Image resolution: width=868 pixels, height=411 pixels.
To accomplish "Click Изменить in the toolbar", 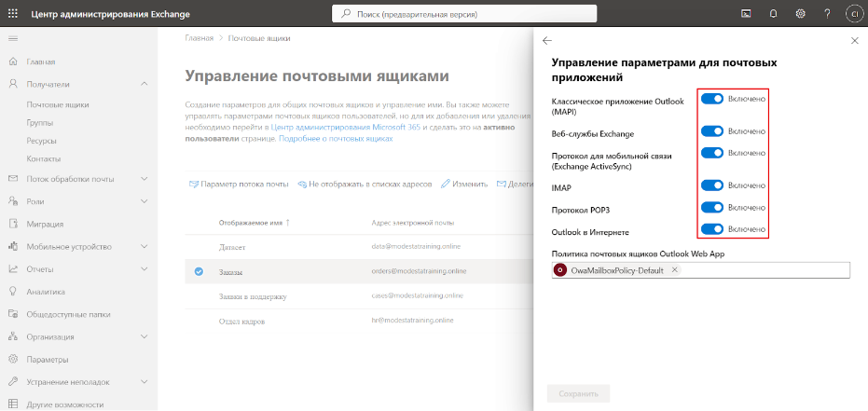I will point(464,185).
